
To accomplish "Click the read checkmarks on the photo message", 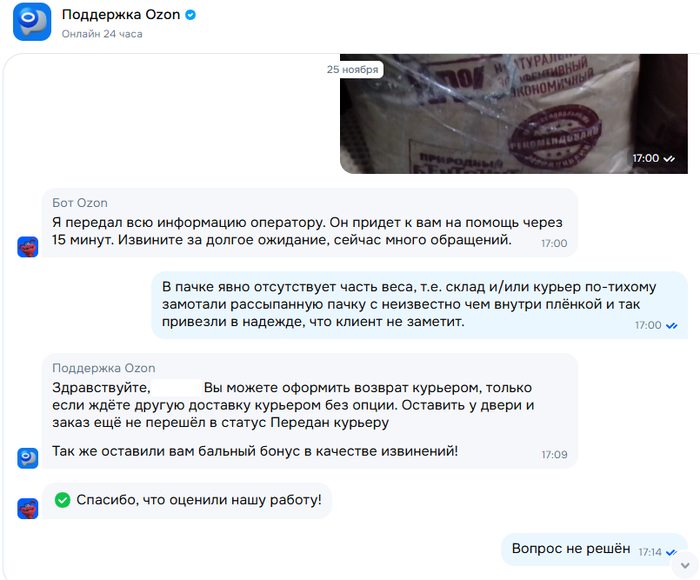I will pos(669,159).
